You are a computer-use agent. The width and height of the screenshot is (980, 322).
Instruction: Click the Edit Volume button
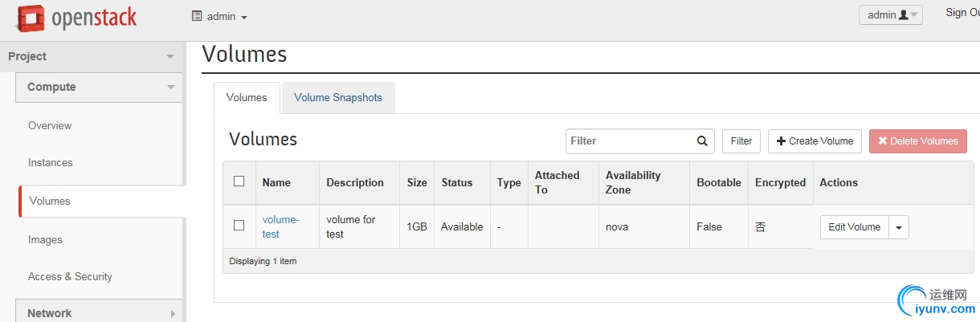tap(854, 227)
